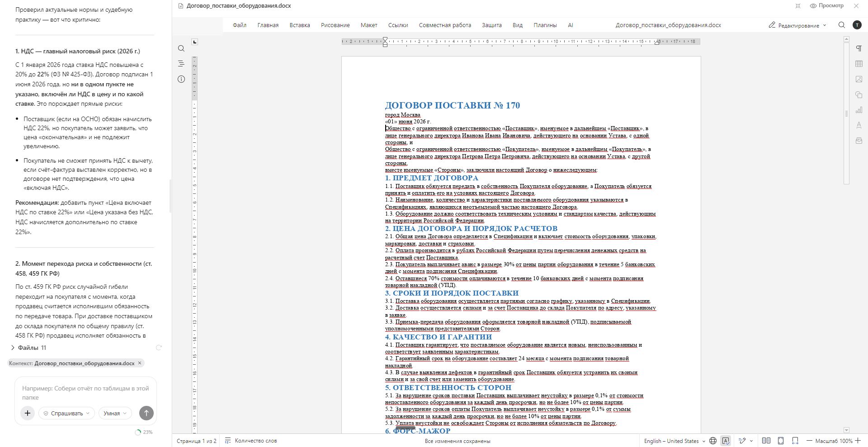Viewport: 868px width, 447px height.
Task: Switch to the Ссылки tab
Action: pyautogui.click(x=398, y=25)
